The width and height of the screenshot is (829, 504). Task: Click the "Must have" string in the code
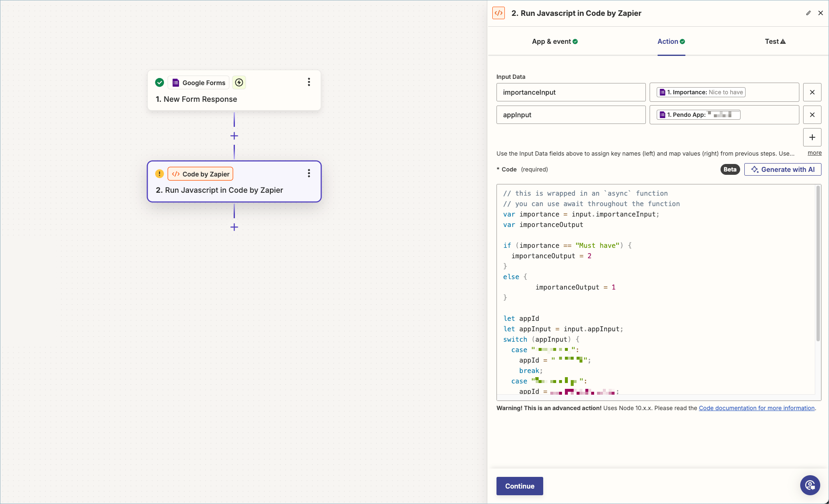tap(597, 245)
